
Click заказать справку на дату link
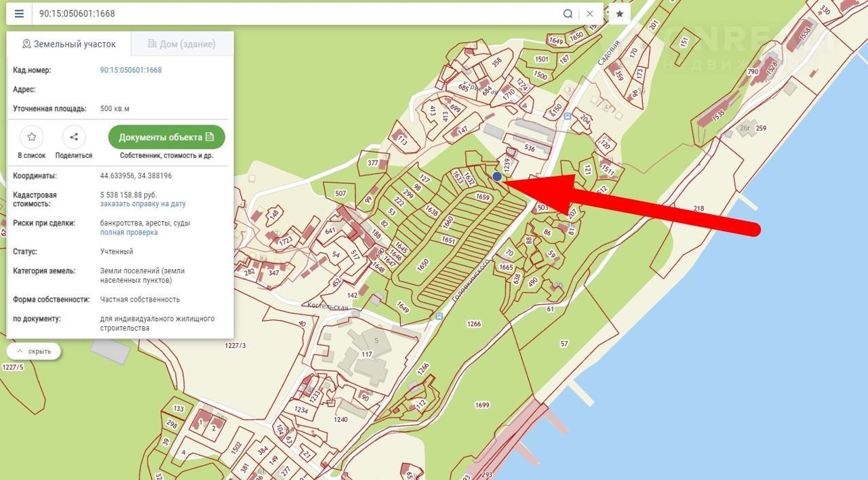143,203
